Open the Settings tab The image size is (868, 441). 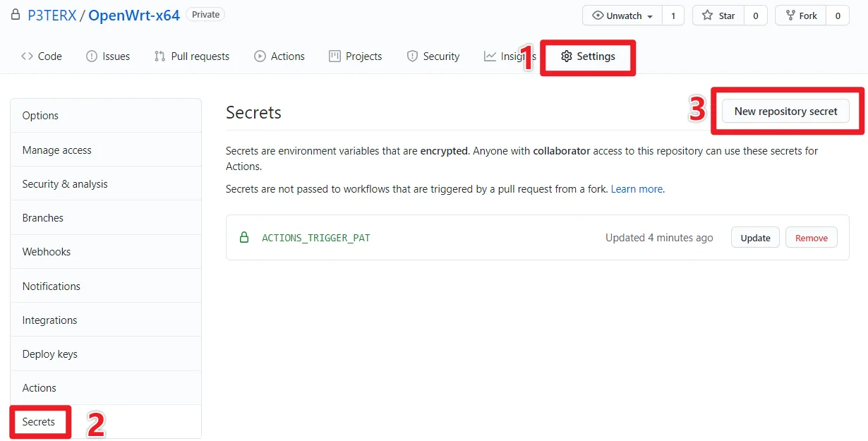[x=588, y=56]
